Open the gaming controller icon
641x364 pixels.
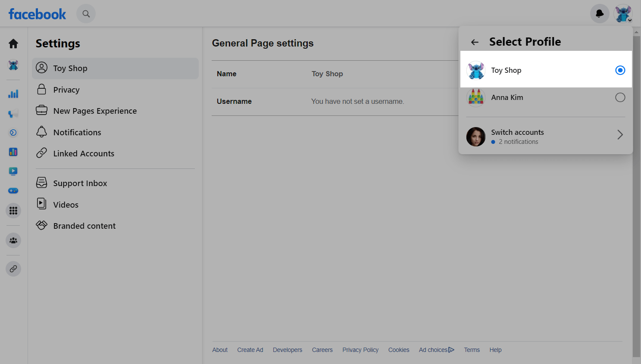13,190
